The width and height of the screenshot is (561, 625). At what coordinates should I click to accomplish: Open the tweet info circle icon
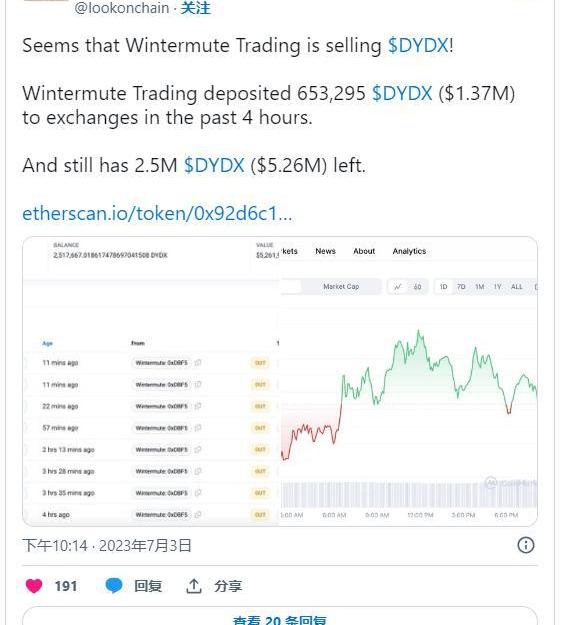[x=526, y=545]
